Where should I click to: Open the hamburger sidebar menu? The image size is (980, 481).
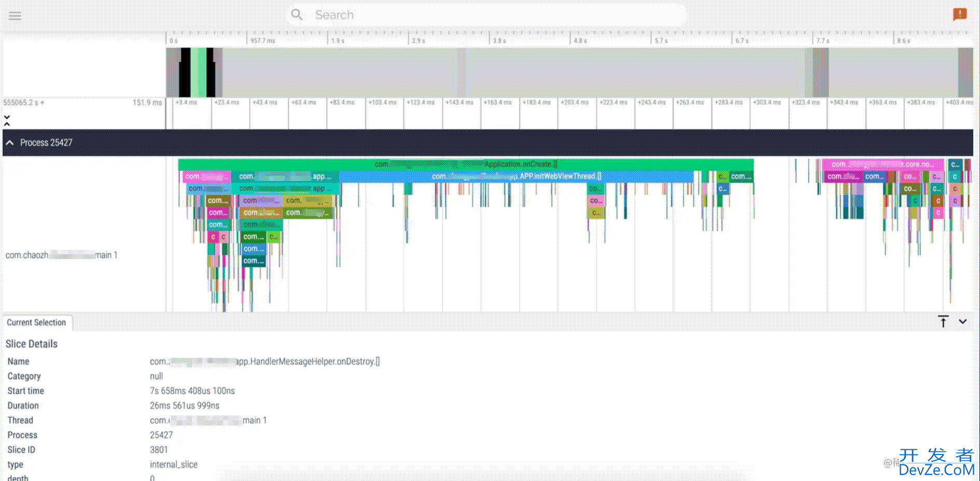[x=15, y=16]
